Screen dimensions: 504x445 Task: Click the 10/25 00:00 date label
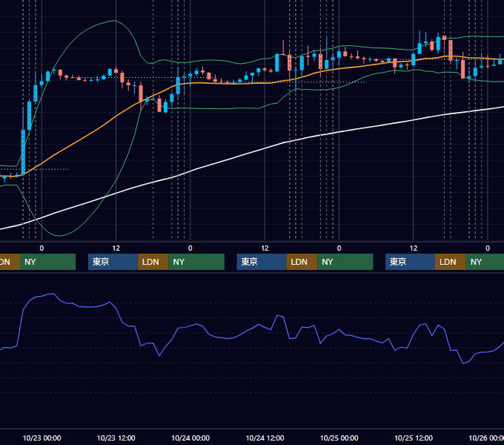pyautogui.click(x=339, y=438)
